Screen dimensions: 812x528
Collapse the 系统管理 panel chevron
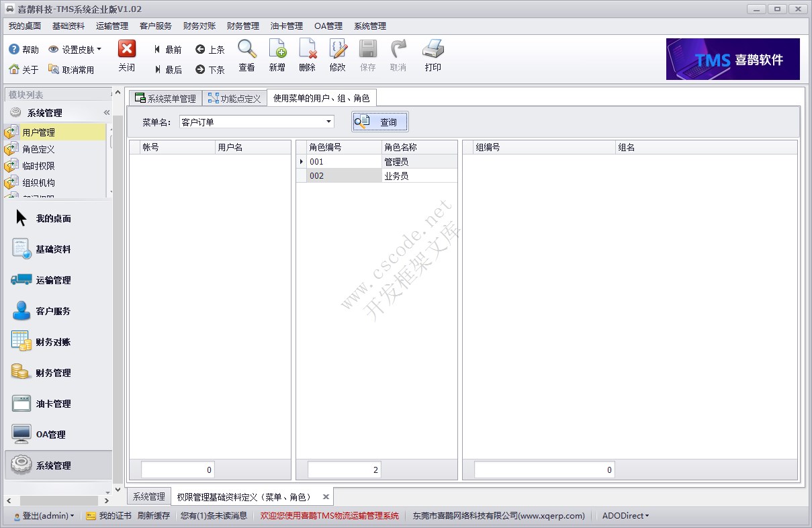[x=106, y=113]
